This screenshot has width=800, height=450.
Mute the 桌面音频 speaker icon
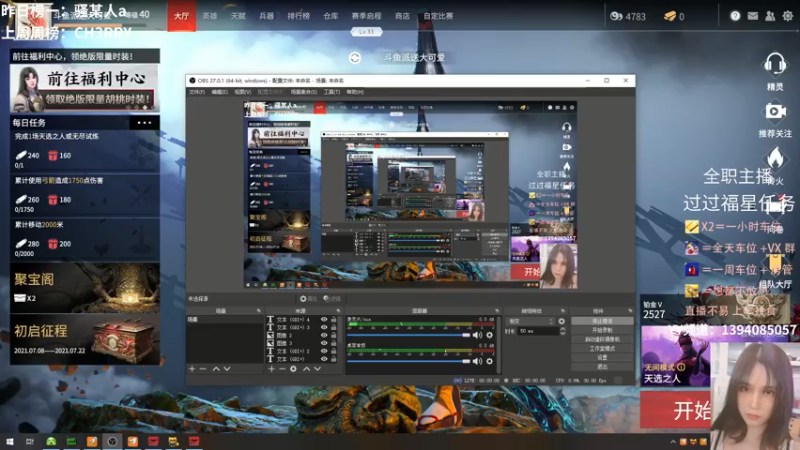point(477,361)
